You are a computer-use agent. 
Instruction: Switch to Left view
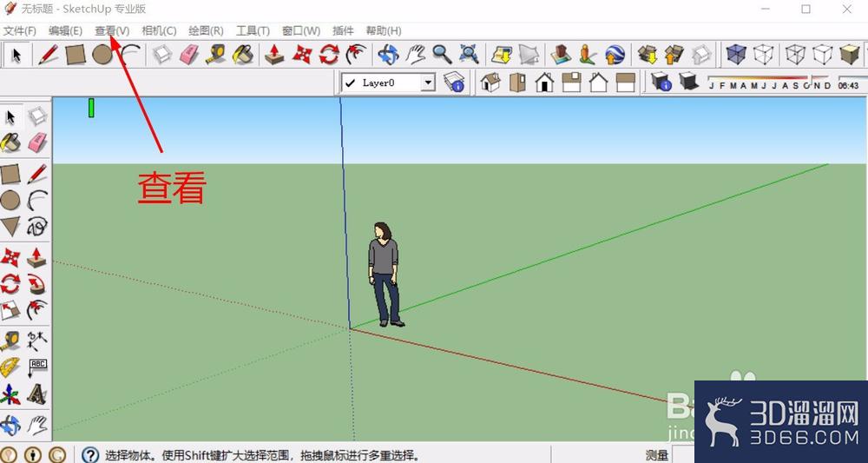point(626,83)
